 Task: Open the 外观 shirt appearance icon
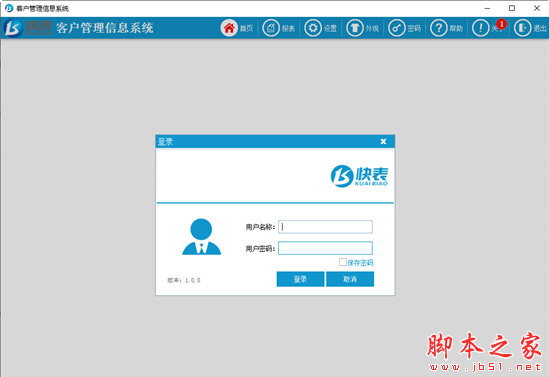(x=355, y=28)
